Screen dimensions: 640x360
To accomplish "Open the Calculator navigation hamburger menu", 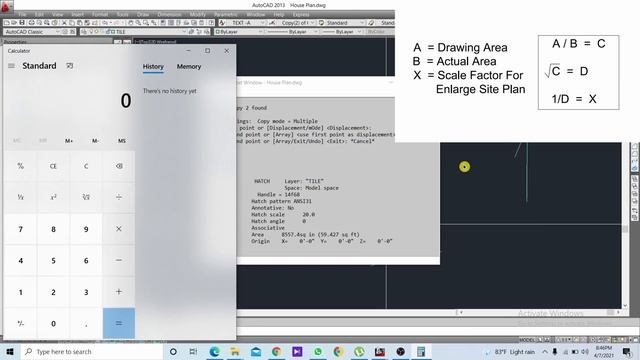I will tap(11, 66).
